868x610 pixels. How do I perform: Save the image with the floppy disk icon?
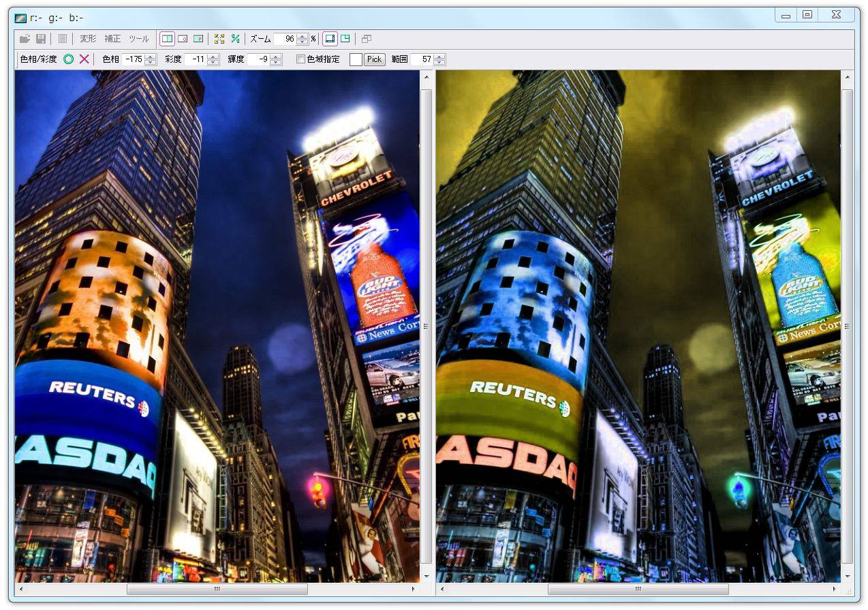41,39
